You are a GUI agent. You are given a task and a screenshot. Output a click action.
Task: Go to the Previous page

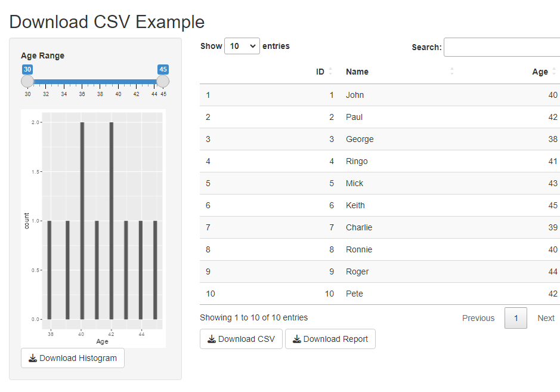click(x=478, y=318)
